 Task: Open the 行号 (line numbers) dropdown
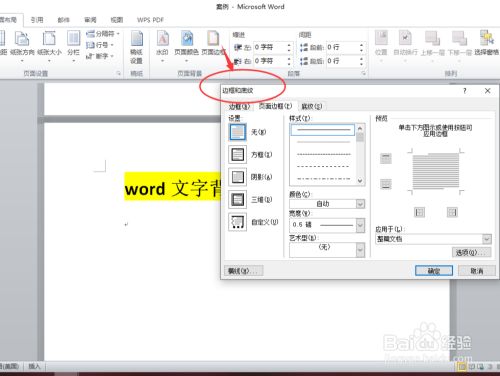click(x=100, y=45)
